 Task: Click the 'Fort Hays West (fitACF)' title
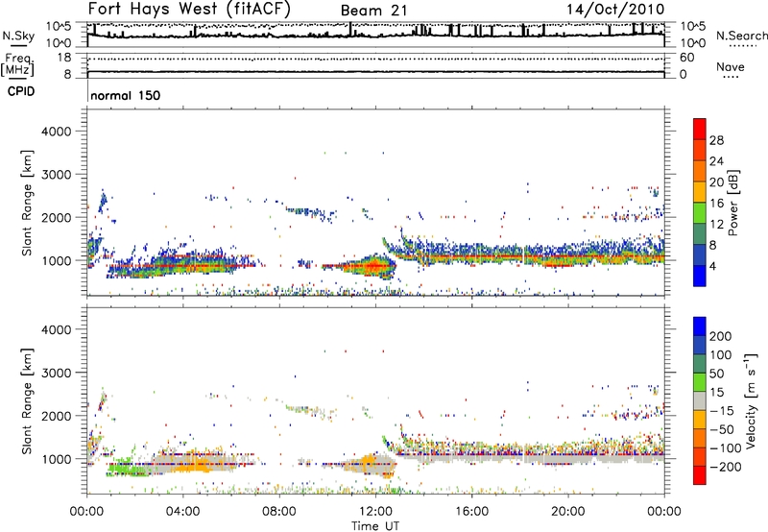tap(189, 10)
